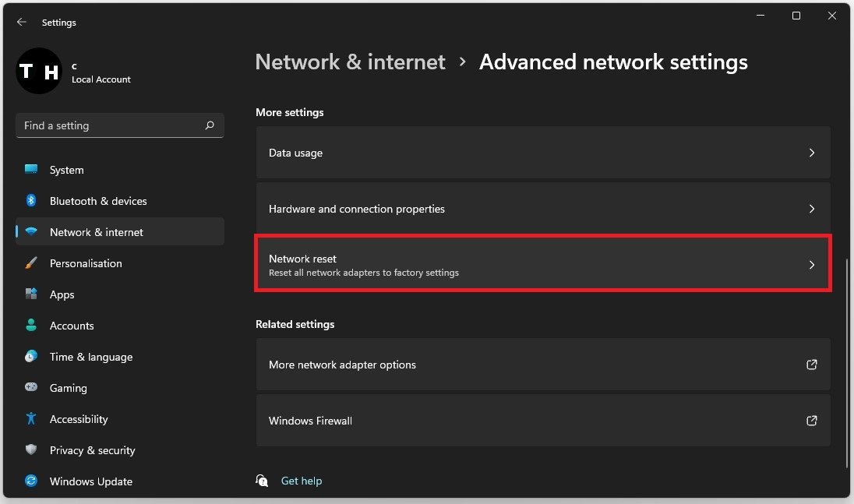Click the System monitor icon in sidebar
This screenshot has height=504, width=854.
coord(31,170)
